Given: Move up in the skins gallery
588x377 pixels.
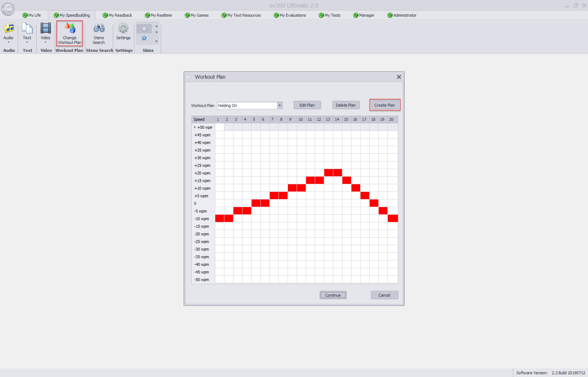Looking at the screenshot, I should [156, 26].
